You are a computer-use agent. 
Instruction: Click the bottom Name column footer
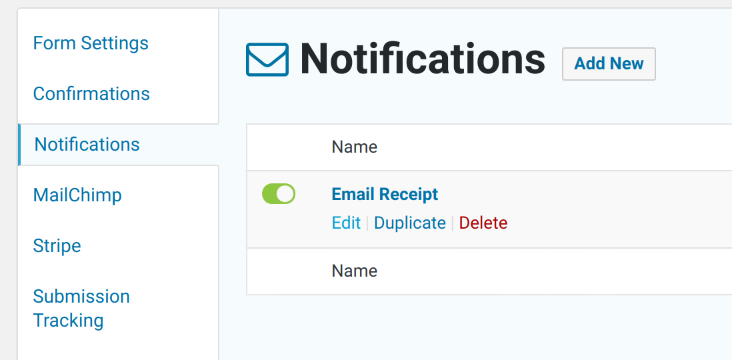click(354, 271)
